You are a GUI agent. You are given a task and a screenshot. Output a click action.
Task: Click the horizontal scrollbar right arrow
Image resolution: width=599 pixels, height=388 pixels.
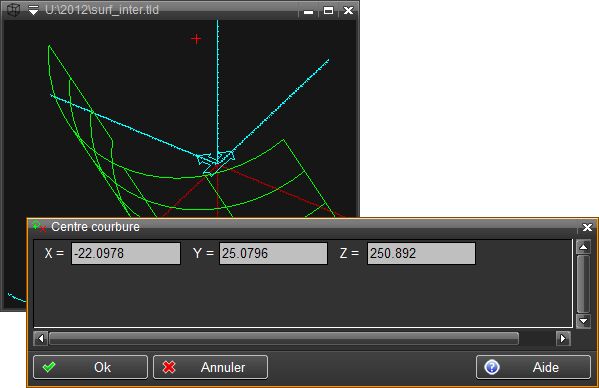(x=563, y=338)
